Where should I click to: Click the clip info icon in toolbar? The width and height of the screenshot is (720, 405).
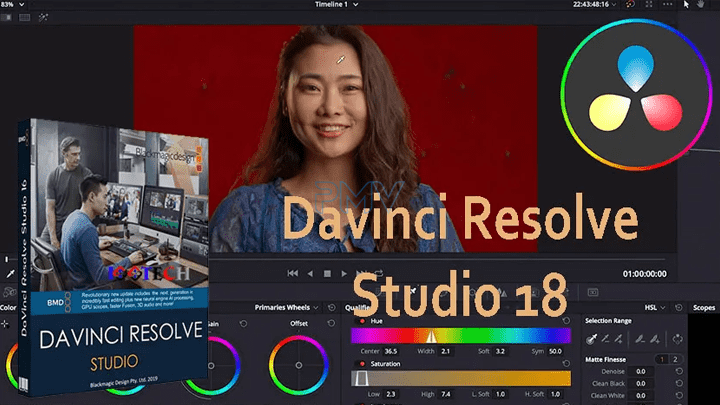click(x=593, y=292)
